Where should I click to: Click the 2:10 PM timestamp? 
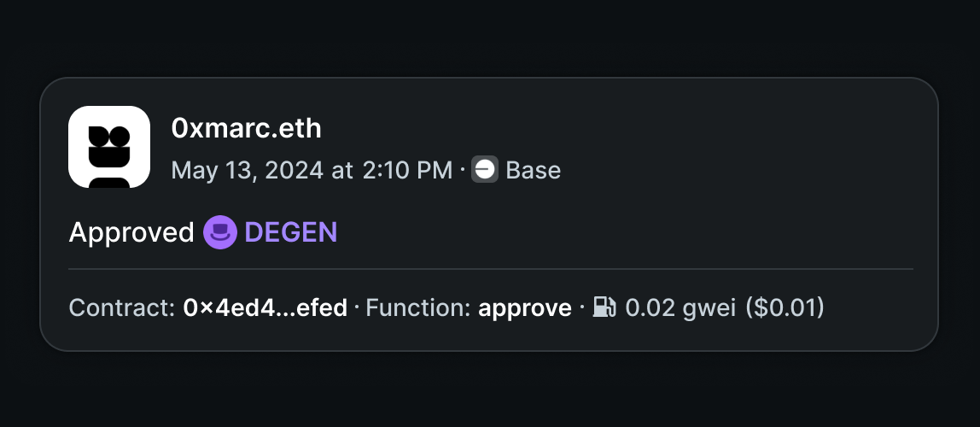pos(407,170)
